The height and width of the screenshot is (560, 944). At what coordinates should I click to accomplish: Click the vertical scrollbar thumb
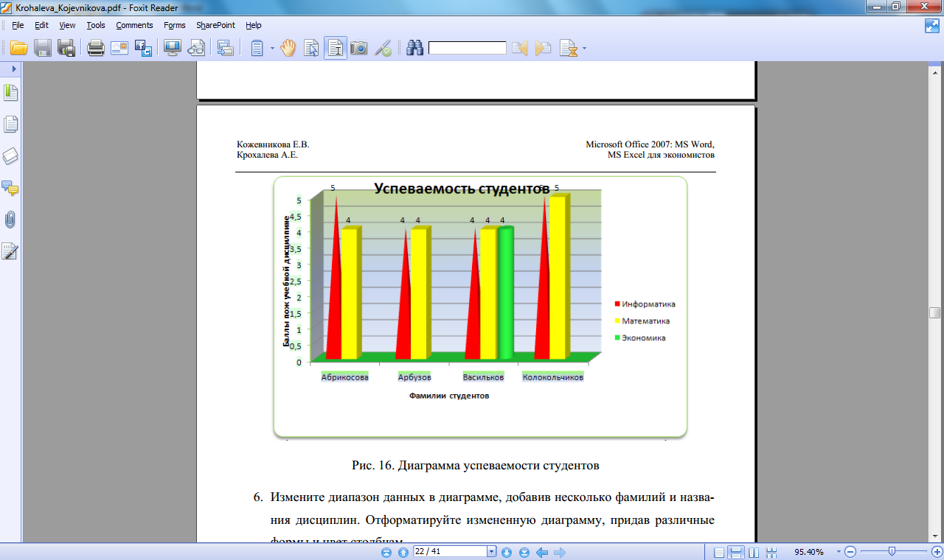click(x=935, y=312)
